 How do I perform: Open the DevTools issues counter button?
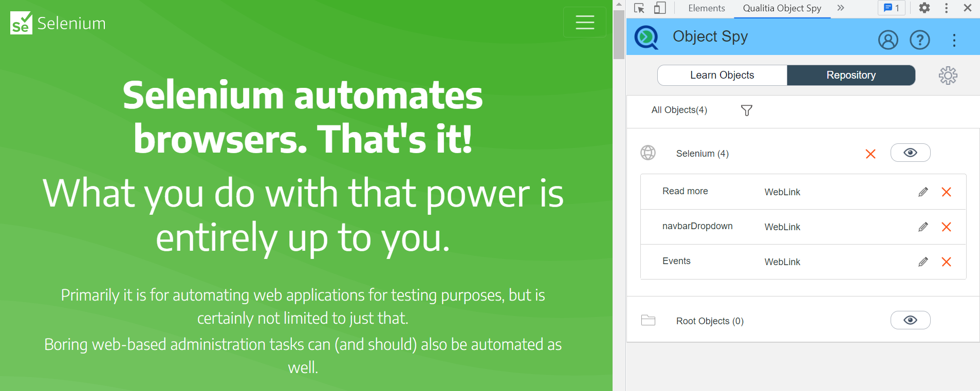(x=891, y=8)
